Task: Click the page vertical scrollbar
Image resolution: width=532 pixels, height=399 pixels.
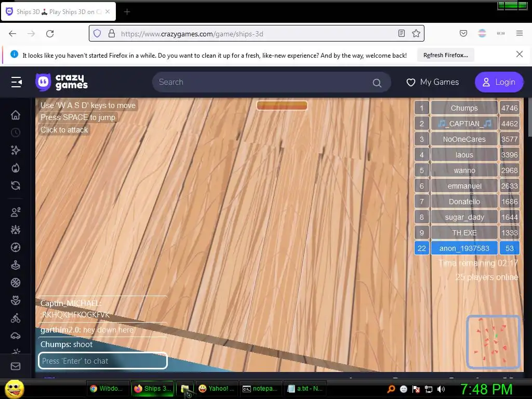Action: click(x=529, y=117)
